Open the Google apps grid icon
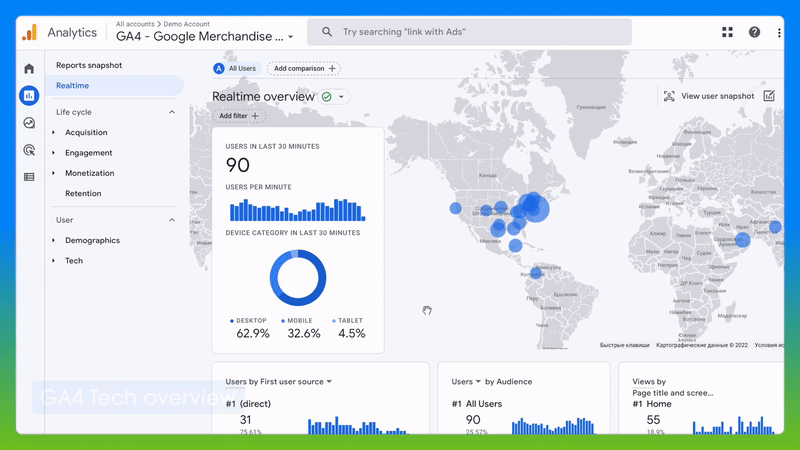The image size is (800, 450). click(x=728, y=32)
